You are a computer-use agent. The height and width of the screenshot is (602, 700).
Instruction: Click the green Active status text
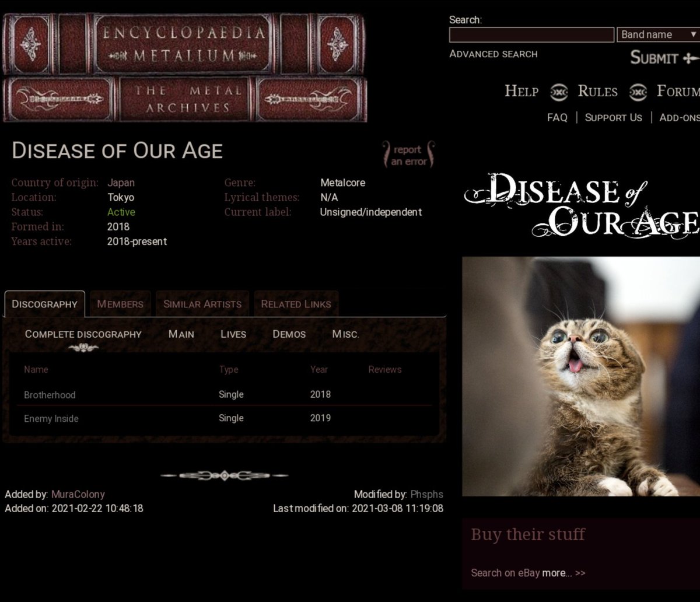121,212
